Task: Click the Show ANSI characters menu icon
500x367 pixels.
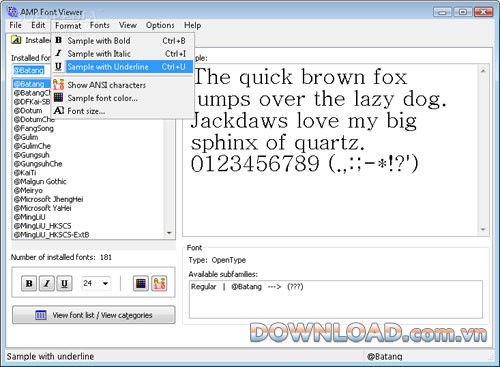Action: point(59,85)
